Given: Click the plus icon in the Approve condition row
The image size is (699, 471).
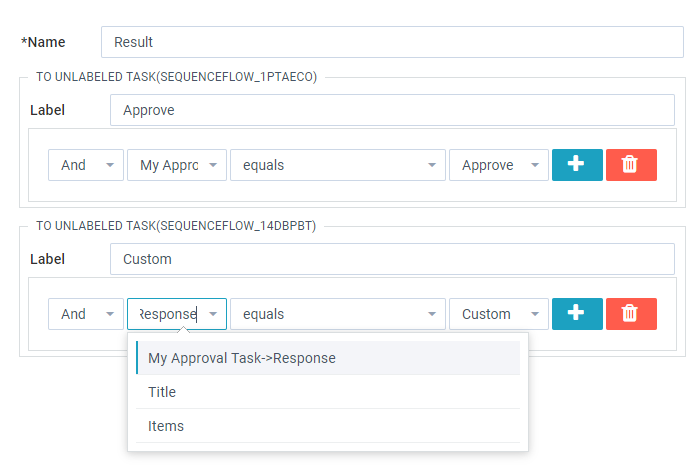Looking at the screenshot, I should tap(577, 165).
